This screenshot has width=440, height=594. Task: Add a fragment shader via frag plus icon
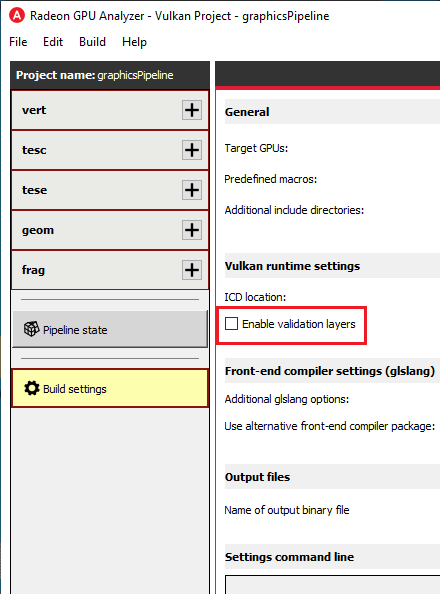(x=192, y=270)
